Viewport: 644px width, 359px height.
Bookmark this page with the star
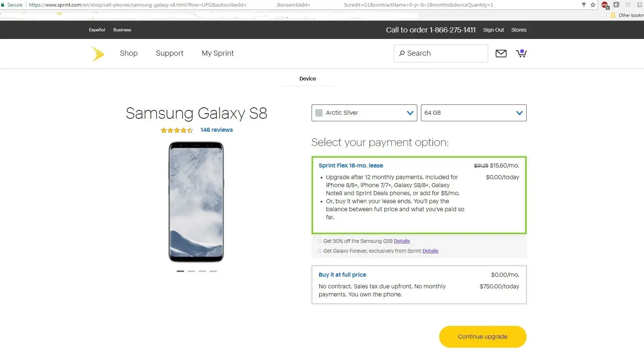(x=593, y=5)
